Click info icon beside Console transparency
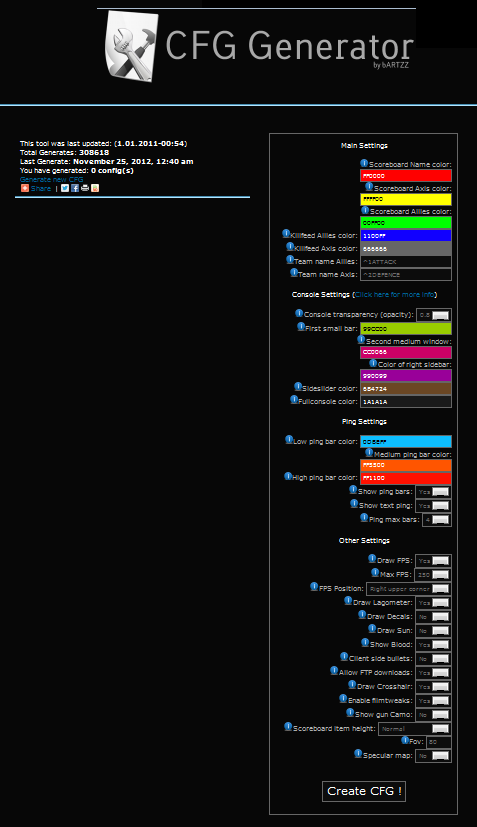Viewport: 477px width, 827px height. (x=299, y=313)
